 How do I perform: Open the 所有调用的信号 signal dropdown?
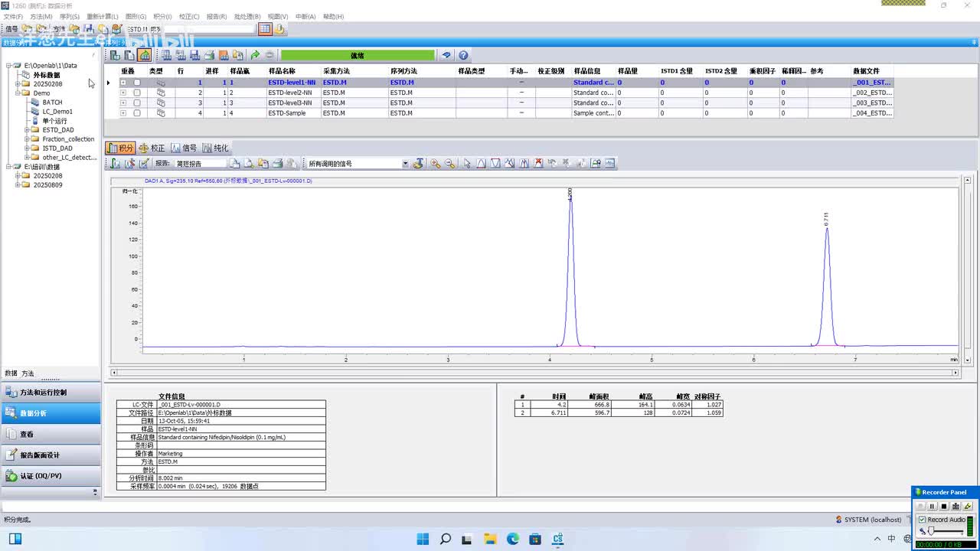pyautogui.click(x=405, y=164)
